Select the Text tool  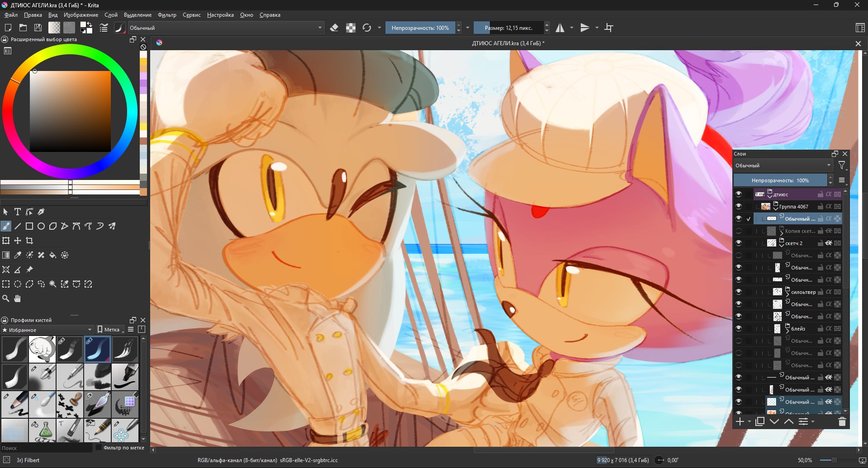tap(18, 212)
